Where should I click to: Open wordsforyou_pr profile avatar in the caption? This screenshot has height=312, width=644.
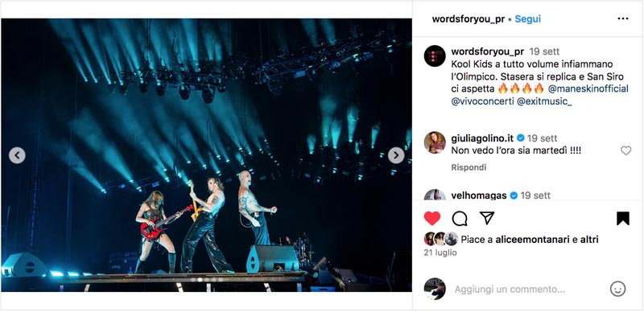point(435,55)
